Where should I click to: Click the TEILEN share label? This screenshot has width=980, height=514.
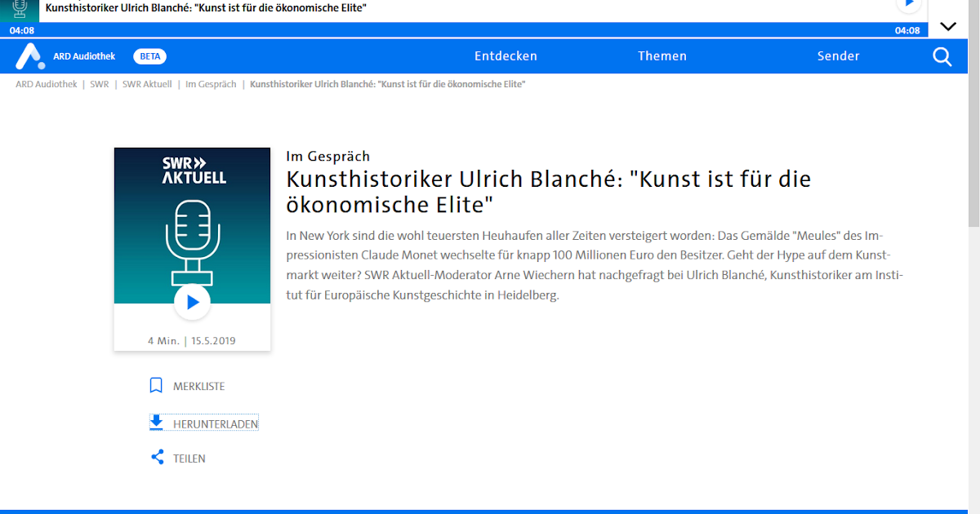189,459
